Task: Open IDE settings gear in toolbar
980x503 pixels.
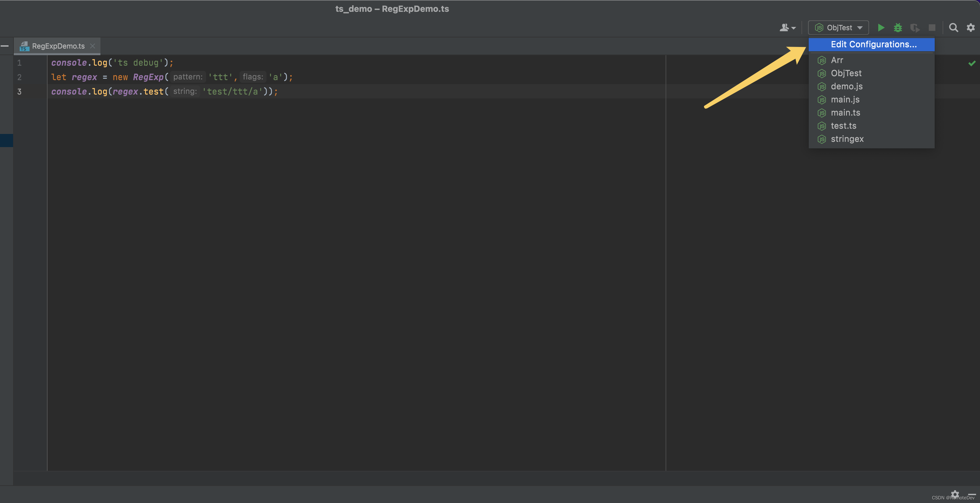Action: click(971, 27)
